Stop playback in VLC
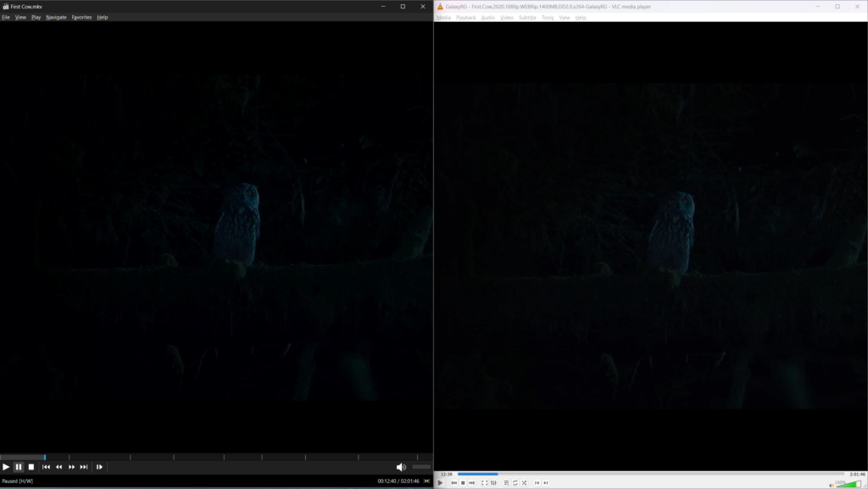 (463, 483)
